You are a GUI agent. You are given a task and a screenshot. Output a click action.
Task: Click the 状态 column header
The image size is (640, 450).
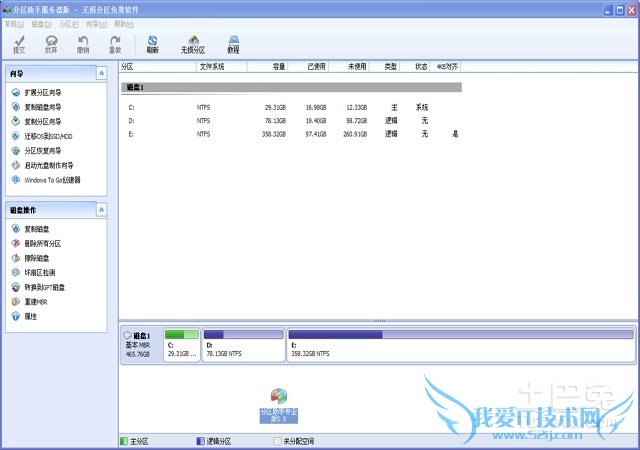click(415, 67)
